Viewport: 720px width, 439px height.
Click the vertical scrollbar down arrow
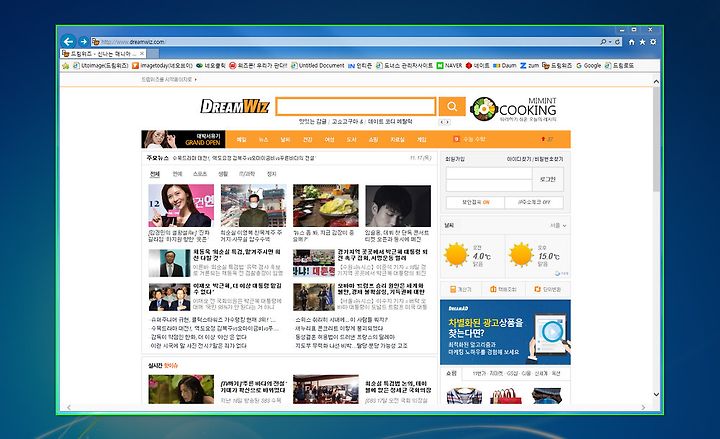(x=656, y=394)
